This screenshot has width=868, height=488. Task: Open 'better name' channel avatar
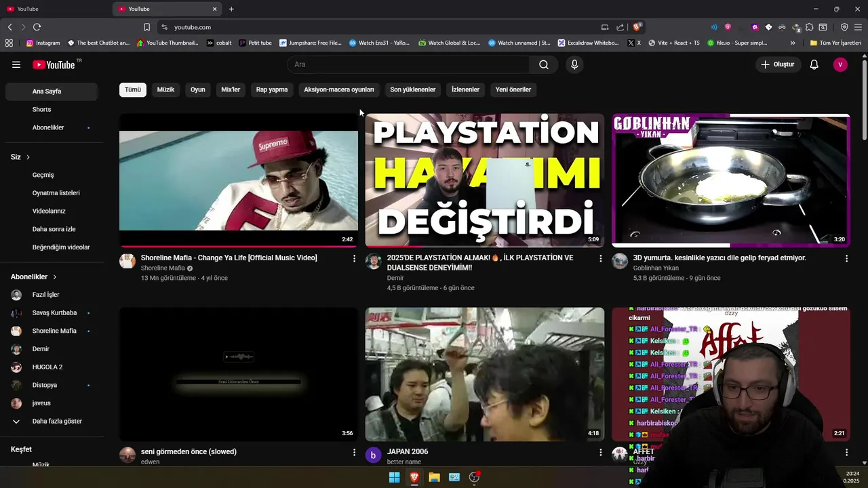coord(373,455)
